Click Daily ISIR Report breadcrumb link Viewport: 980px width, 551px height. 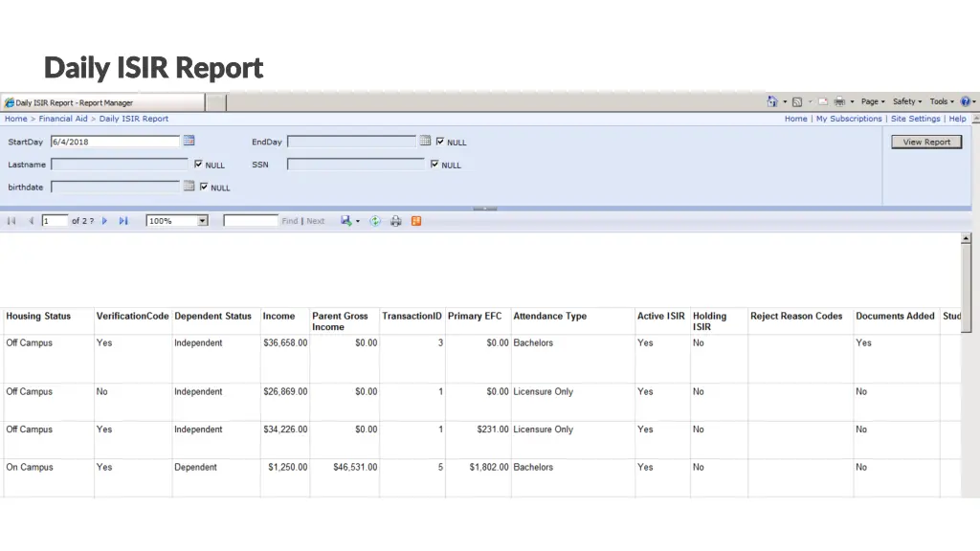(x=134, y=119)
